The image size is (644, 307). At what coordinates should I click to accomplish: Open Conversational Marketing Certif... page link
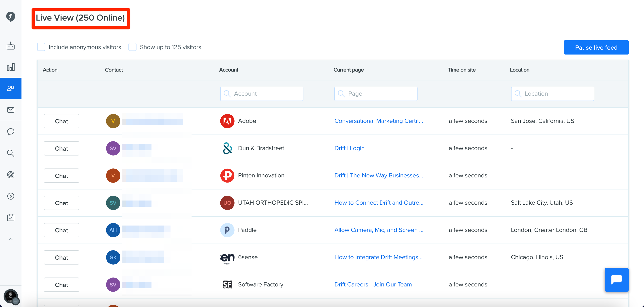[x=378, y=121]
